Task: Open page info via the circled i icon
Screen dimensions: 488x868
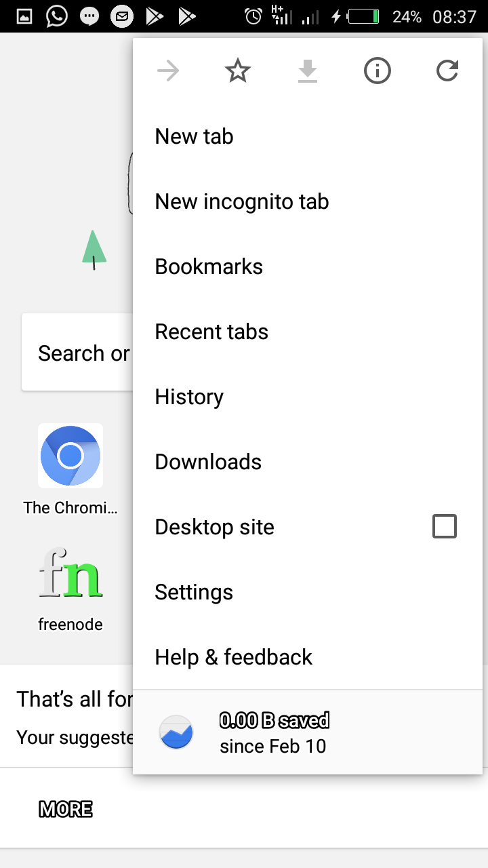Action: [378, 71]
